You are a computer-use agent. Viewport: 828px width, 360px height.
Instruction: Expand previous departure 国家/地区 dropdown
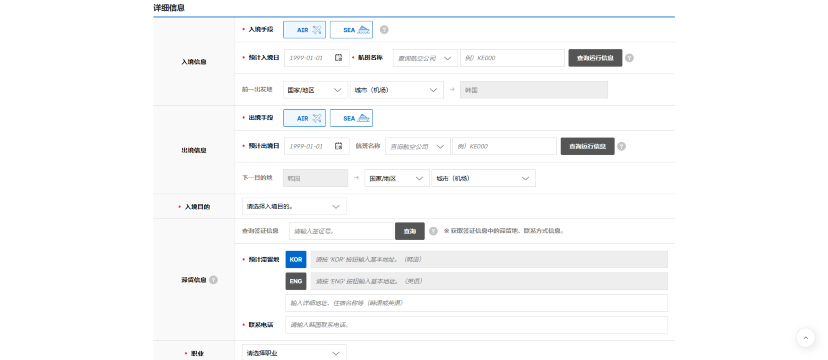tap(315, 90)
